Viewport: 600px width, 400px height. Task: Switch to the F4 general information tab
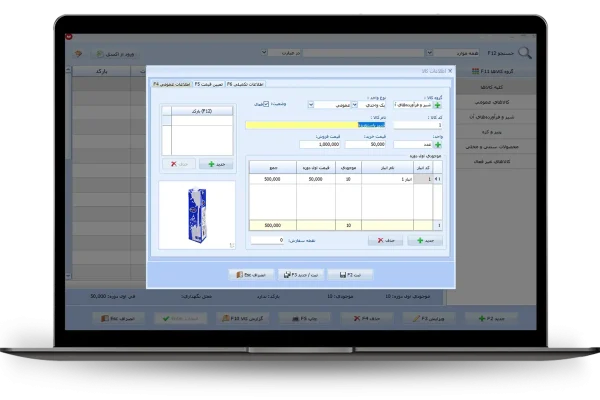(x=171, y=84)
